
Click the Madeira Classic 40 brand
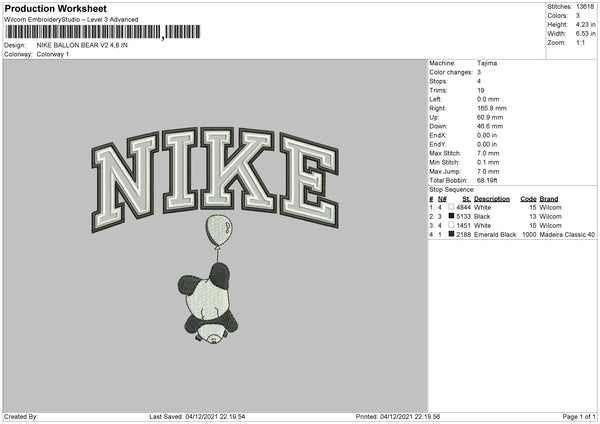point(567,235)
